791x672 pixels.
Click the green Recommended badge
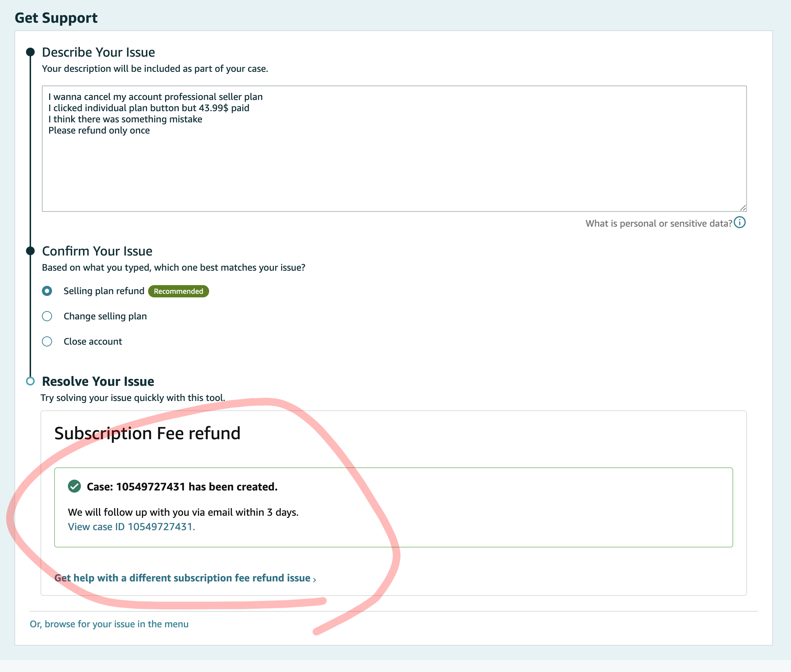tap(178, 292)
